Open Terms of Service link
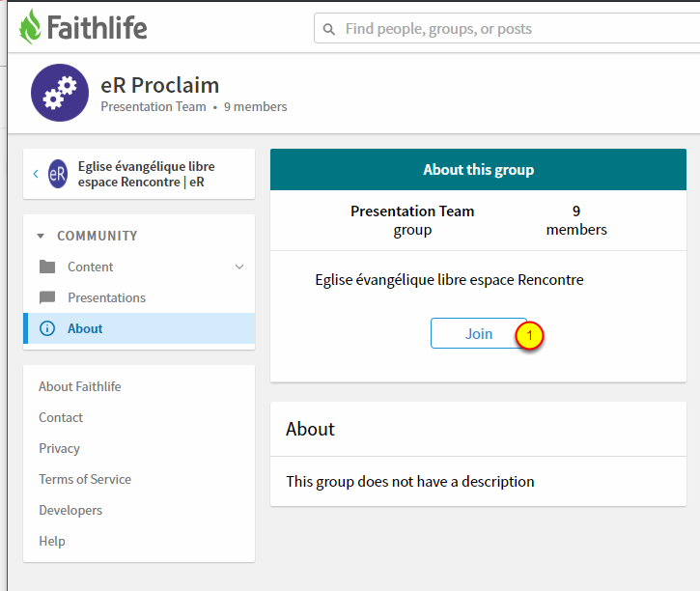This screenshot has width=700, height=591. [85, 480]
